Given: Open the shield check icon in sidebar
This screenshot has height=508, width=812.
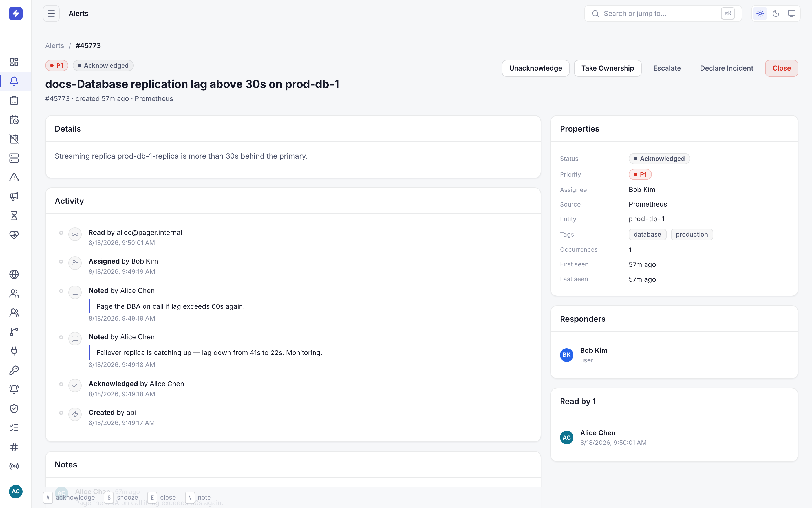Looking at the screenshot, I should pos(14,409).
